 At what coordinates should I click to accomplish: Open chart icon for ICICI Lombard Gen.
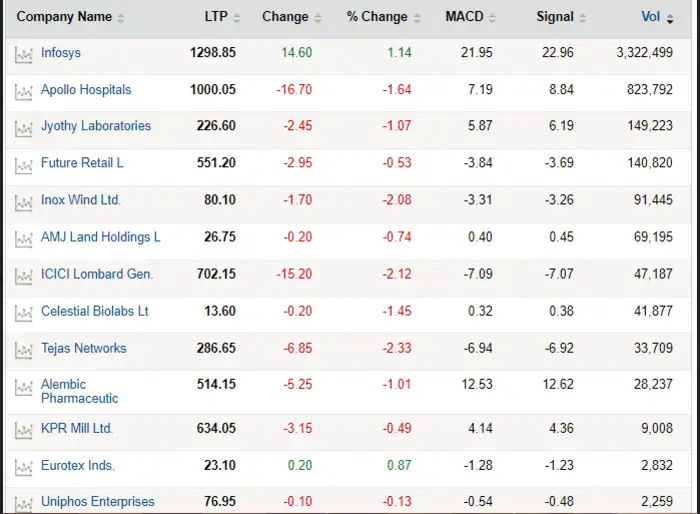(x=23, y=276)
